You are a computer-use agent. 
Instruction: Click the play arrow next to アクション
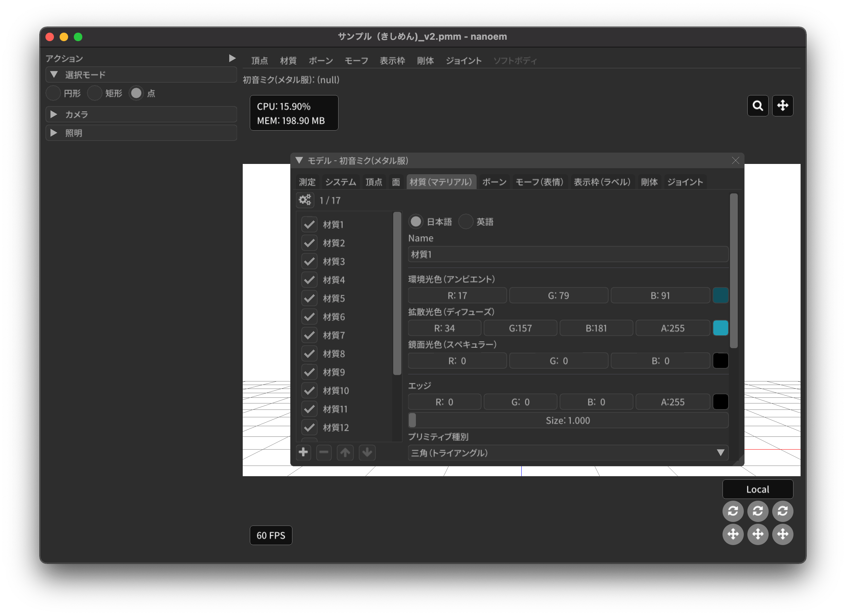click(x=232, y=58)
